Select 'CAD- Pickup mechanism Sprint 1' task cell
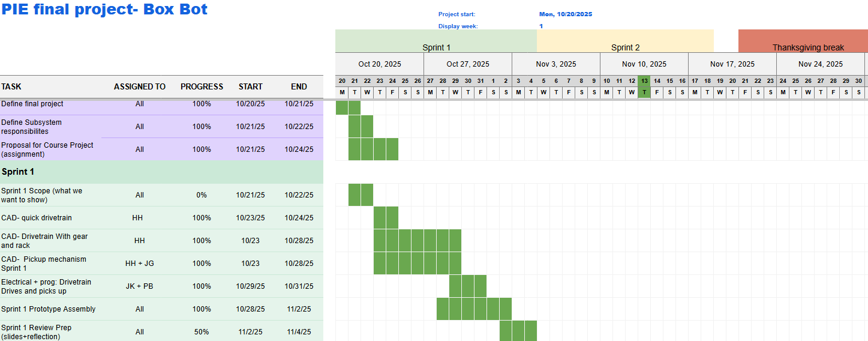The image size is (868, 341). [x=51, y=264]
